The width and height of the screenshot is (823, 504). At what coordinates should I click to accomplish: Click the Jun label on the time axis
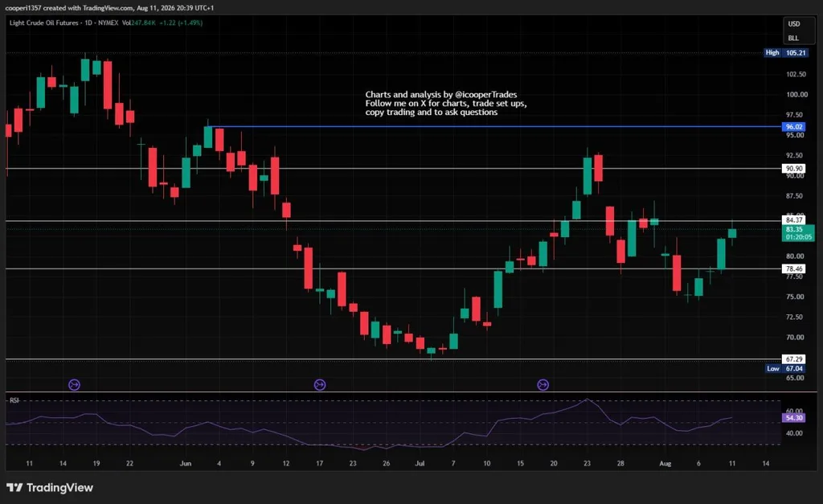(186, 463)
